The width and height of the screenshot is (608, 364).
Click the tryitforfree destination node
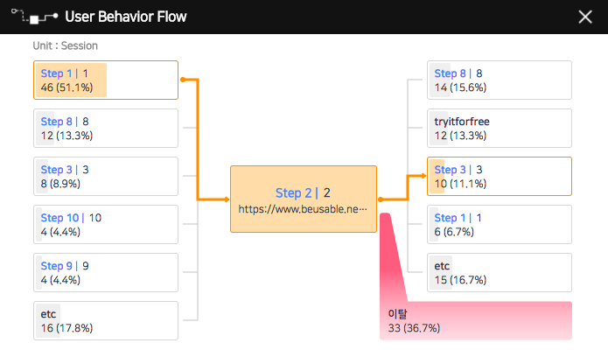[500, 128]
